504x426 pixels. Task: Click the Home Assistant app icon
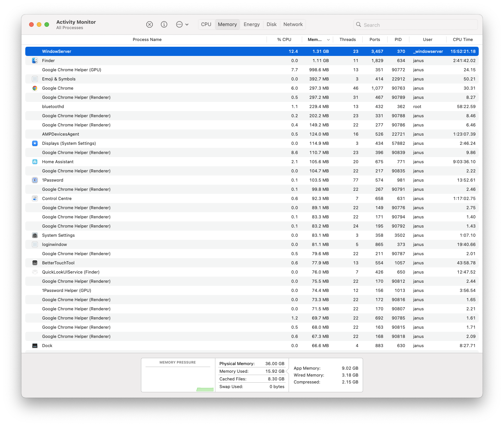click(x=35, y=162)
